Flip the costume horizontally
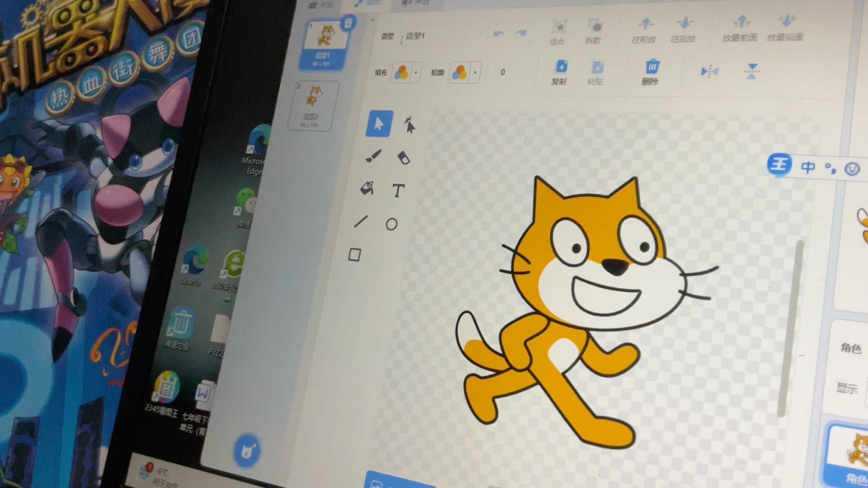Viewport: 868px width, 488px height. 709,71
